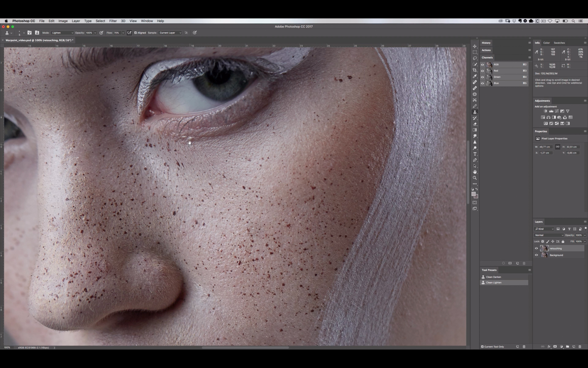The image size is (588, 368).
Task: Open Filter menu in menu bar
Action: (113, 21)
